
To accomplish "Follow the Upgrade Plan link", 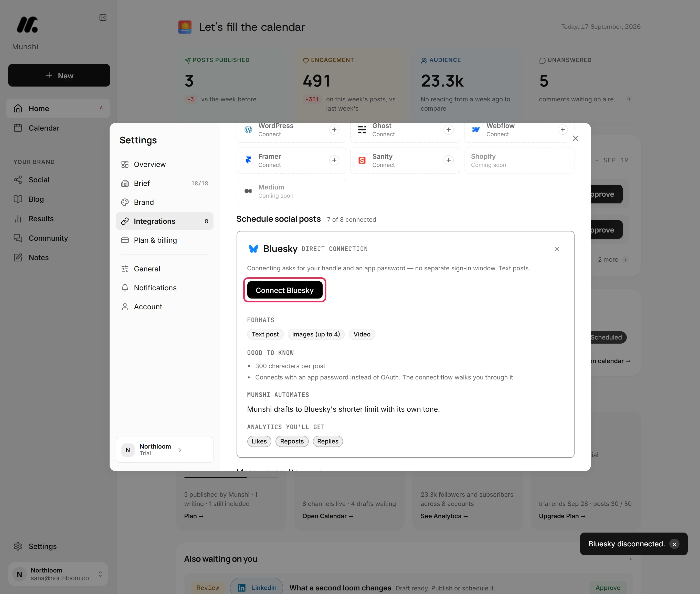I will [x=562, y=516].
